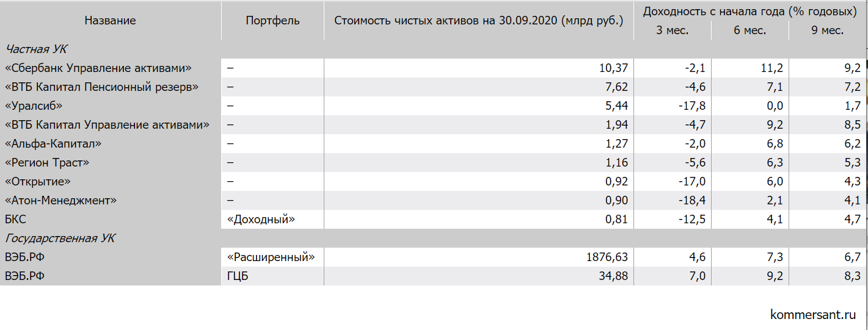Click the «Регион Траст» row name
This screenshot has height=330, width=868.
[x=47, y=162]
